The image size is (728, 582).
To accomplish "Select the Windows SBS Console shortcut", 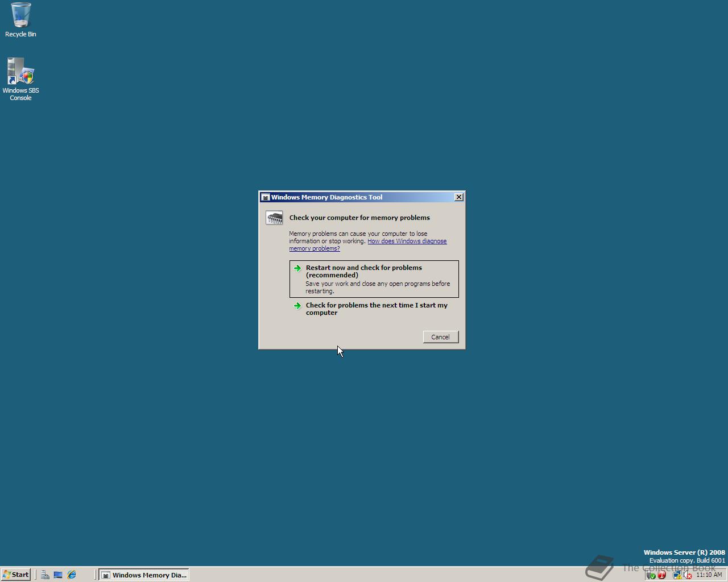I will click(20, 79).
